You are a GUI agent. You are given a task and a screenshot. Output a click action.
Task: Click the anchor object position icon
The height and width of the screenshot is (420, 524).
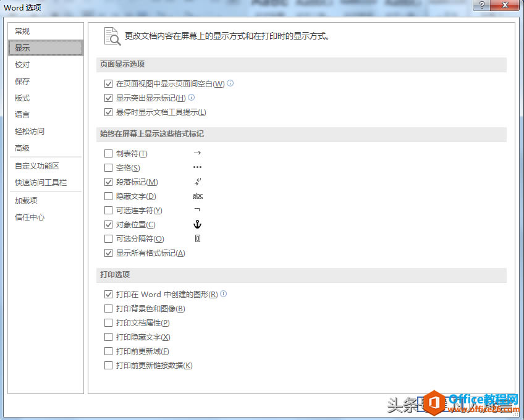pos(197,224)
